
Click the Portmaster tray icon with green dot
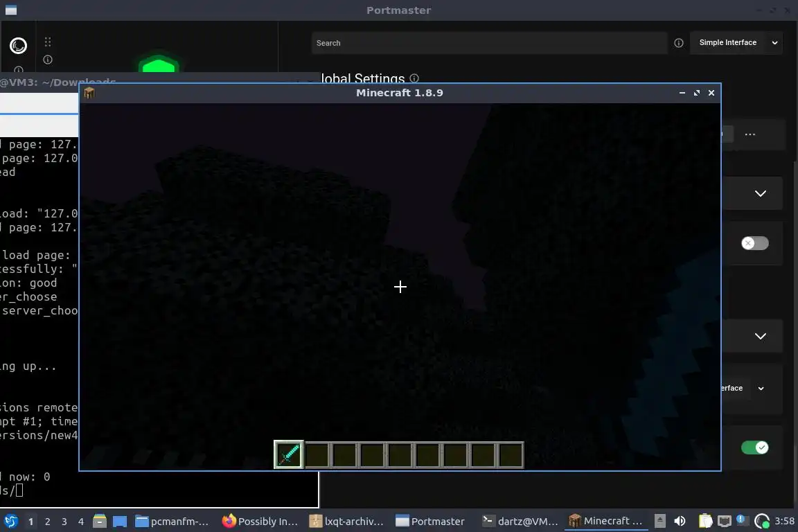(761, 521)
